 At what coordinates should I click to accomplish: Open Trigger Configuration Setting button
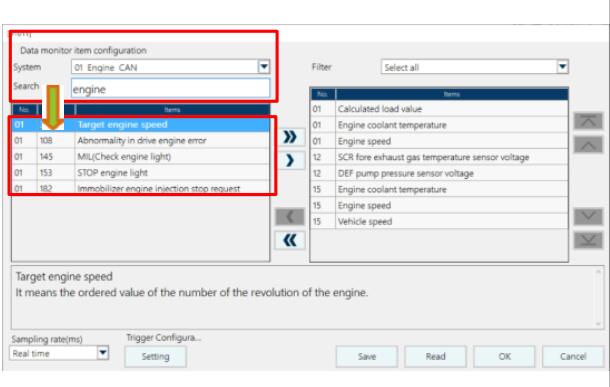pos(156,356)
